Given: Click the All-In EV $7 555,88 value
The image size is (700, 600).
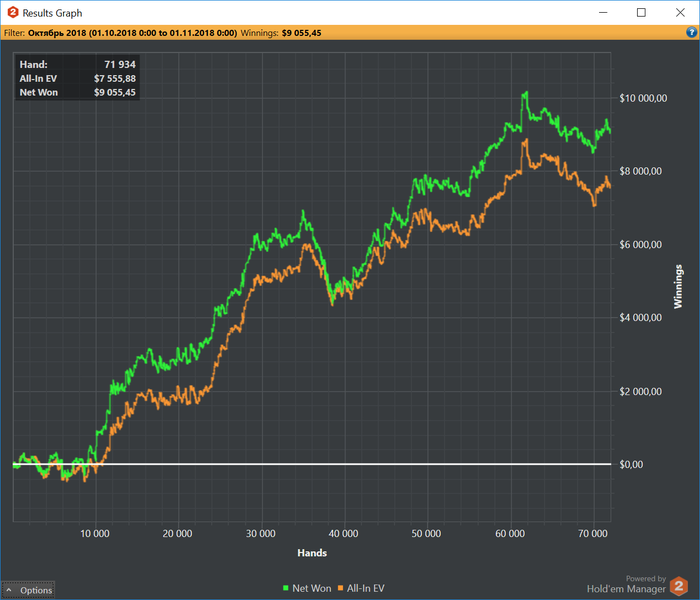Looking at the screenshot, I should [x=115, y=79].
